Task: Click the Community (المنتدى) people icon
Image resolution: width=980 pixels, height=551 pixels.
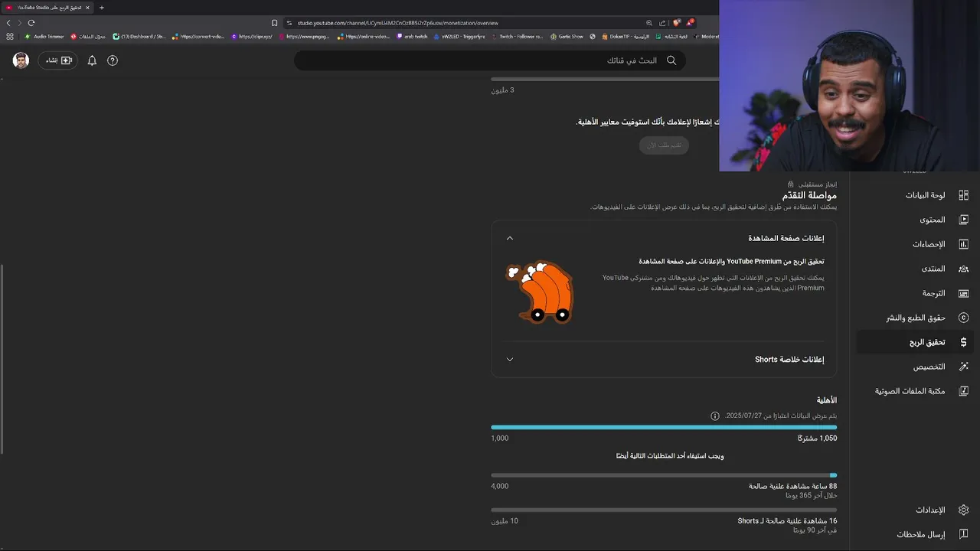Action: point(963,269)
